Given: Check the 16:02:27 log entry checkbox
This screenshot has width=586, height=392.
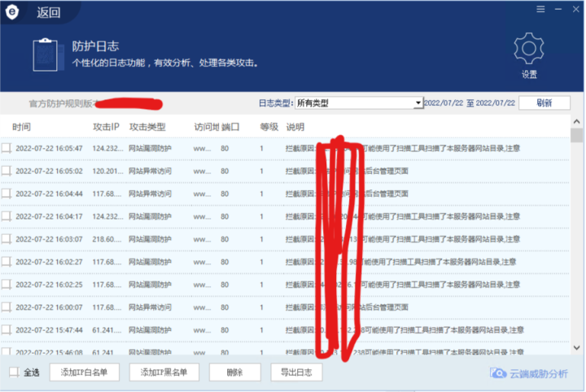Looking at the screenshot, I should (x=7, y=262).
